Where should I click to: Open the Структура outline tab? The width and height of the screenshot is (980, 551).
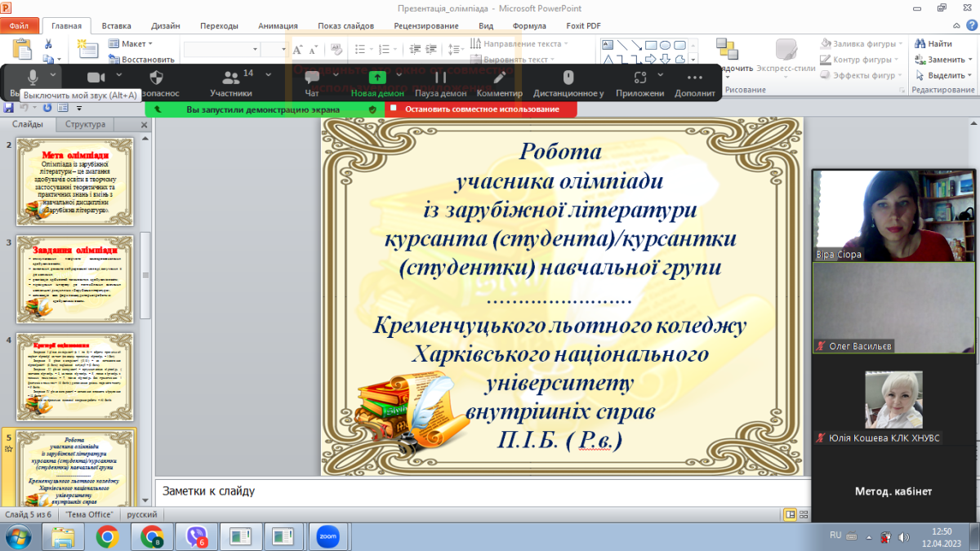tap(85, 125)
